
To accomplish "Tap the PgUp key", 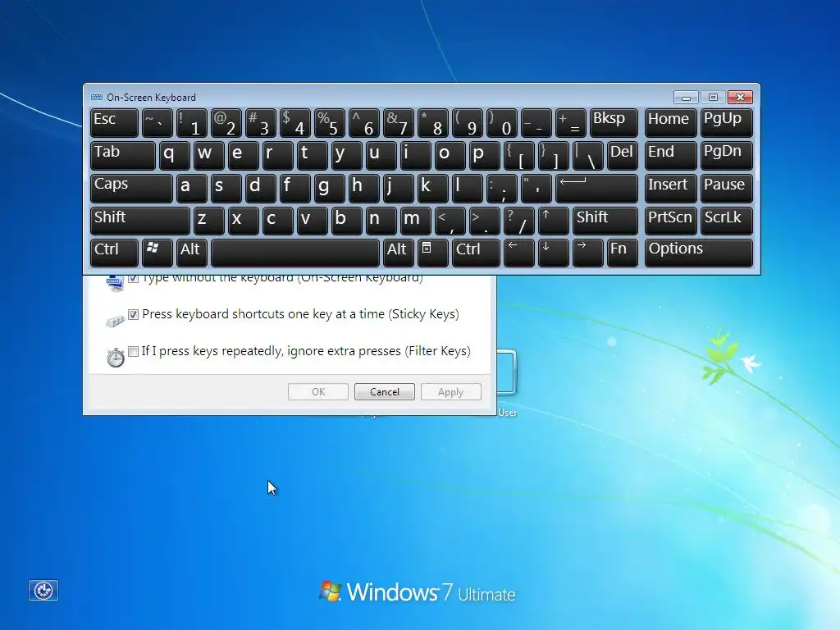I will point(726,123).
